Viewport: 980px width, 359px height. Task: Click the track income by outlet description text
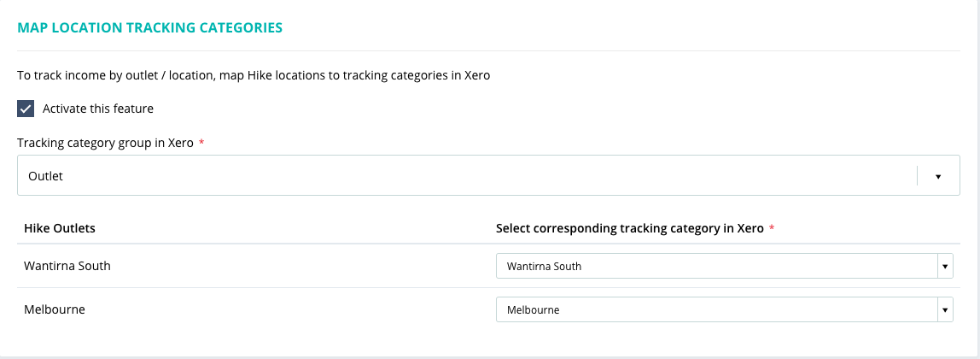(254, 75)
